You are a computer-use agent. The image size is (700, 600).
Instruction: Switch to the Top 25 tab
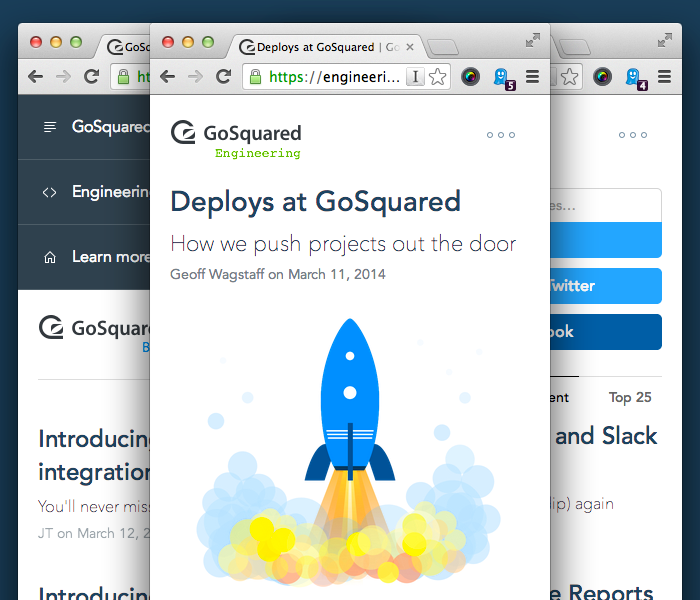[x=630, y=397]
